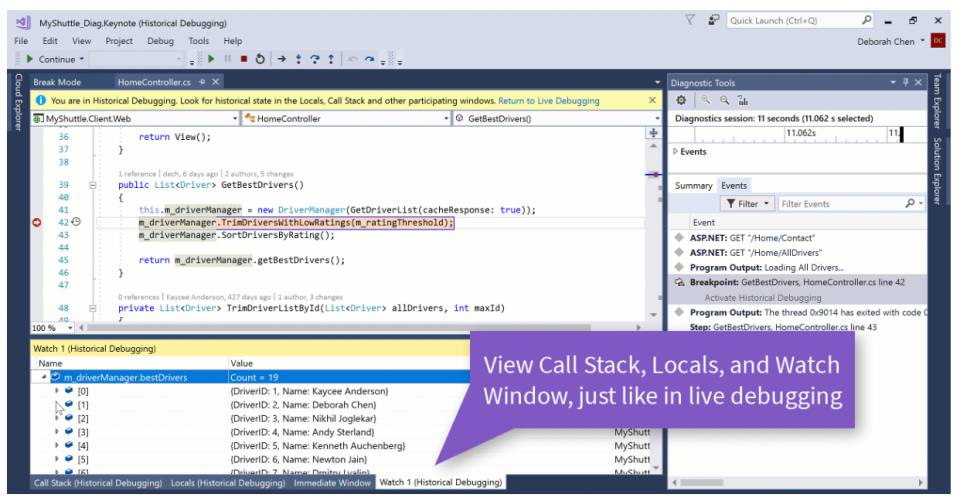Open the 100 % zoom dropdown

[x=70, y=328]
